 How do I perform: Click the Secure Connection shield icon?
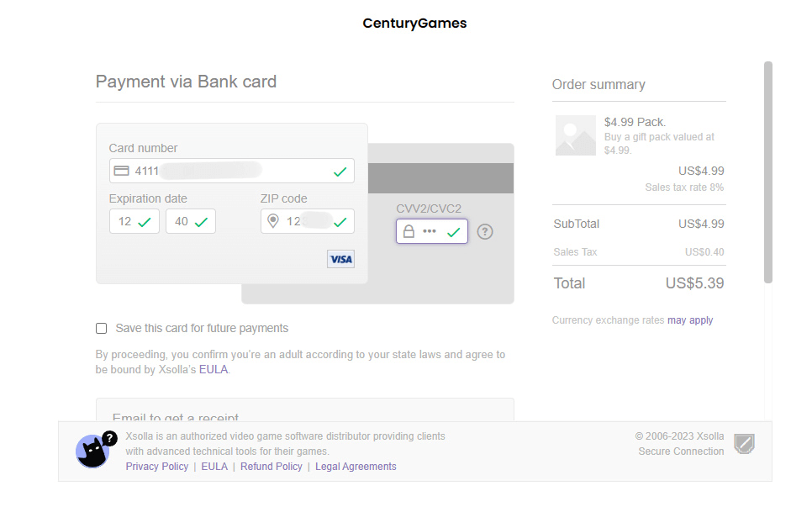pyautogui.click(x=744, y=444)
